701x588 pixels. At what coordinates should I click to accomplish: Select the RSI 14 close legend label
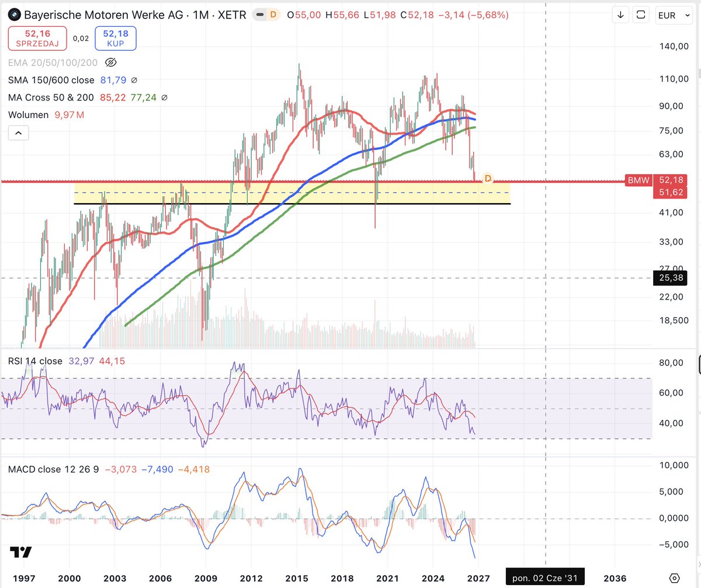point(35,361)
